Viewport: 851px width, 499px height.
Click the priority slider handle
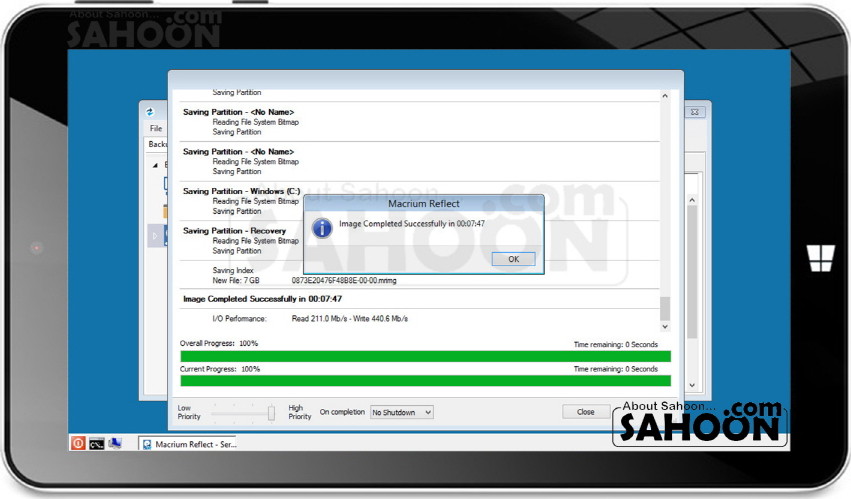[271, 412]
